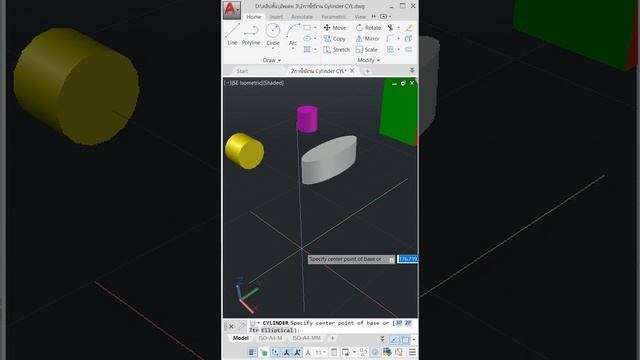Choose the Rectangle draw tool
Viewport: 640px width, 360px height.
pos(307,27)
